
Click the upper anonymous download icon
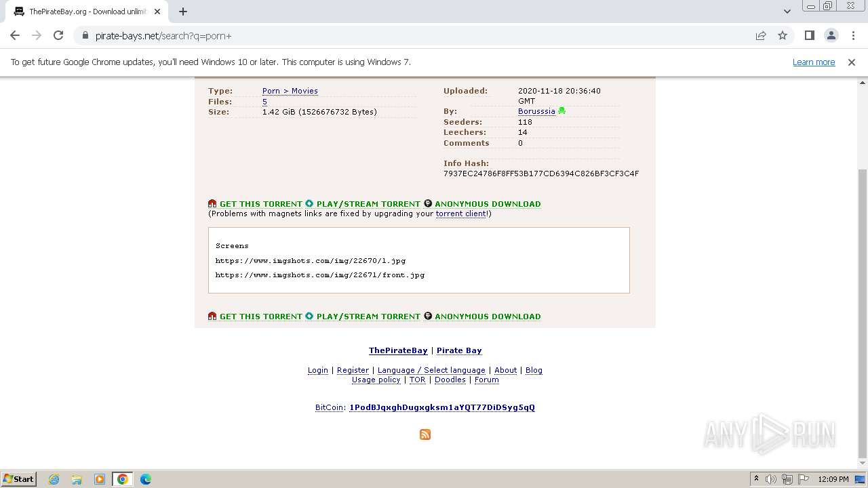click(x=428, y=204)
